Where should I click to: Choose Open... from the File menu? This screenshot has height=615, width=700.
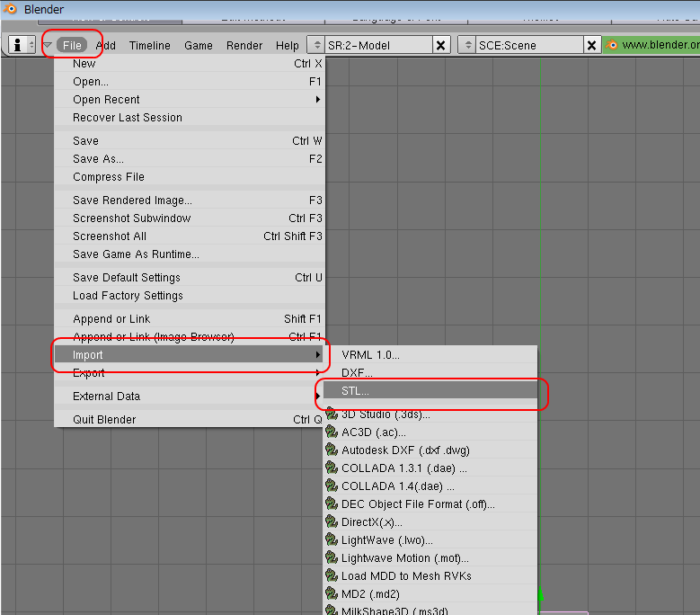click(x=190, y=81)
